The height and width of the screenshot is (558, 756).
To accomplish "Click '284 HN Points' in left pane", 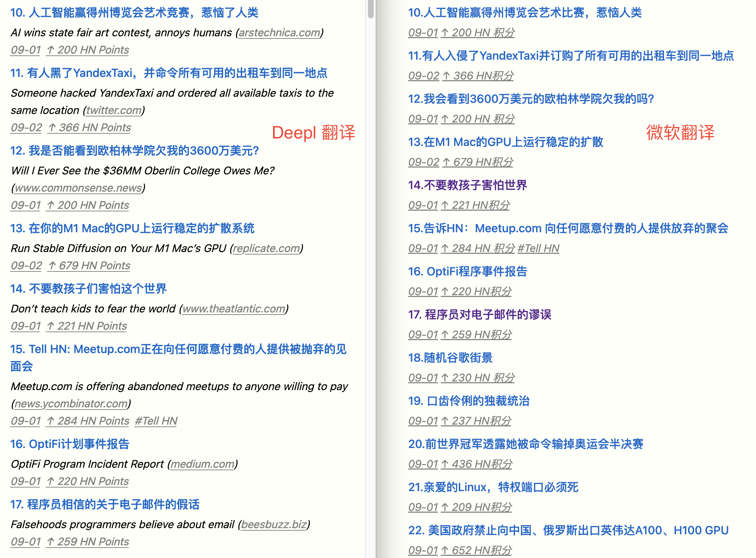I will (88, 421).
